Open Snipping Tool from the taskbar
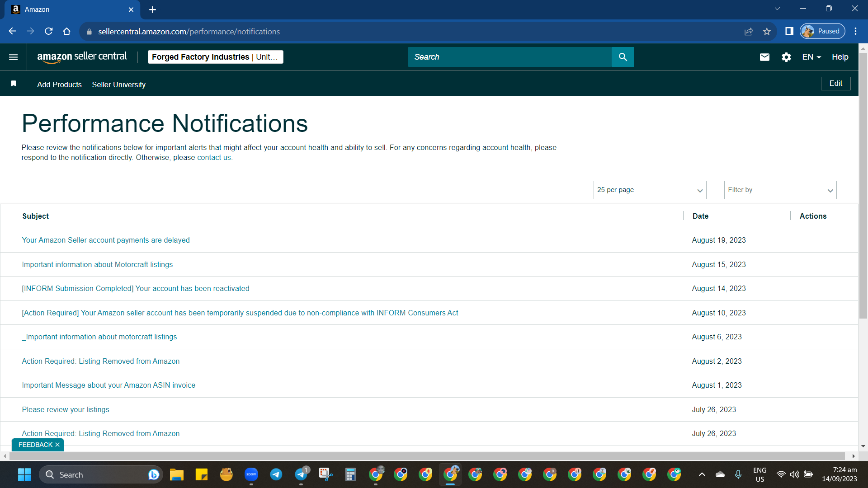This screenshot has height=488, width=868. click(x=325, y=474)
